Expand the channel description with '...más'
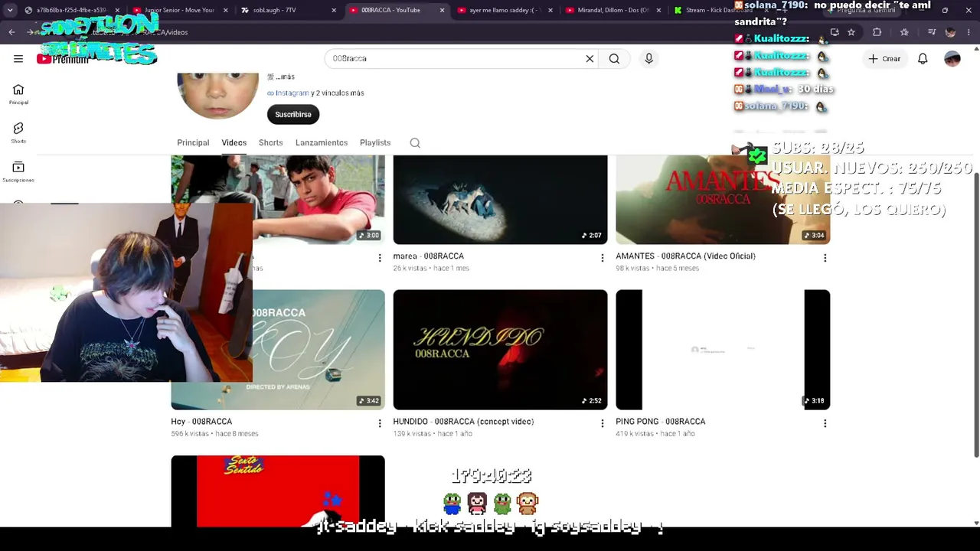 [x=284, y=77]
